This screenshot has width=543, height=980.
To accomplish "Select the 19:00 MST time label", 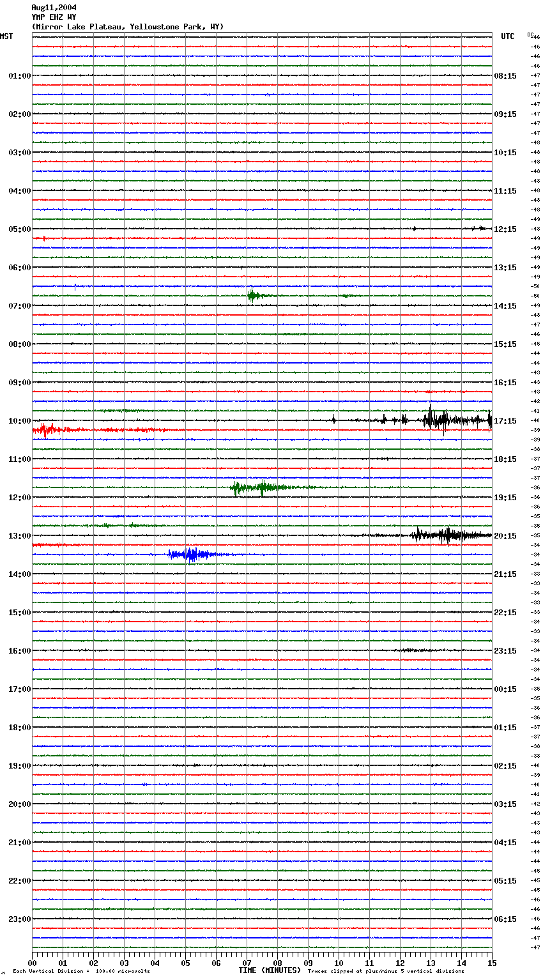I will (x=20, y=766).
